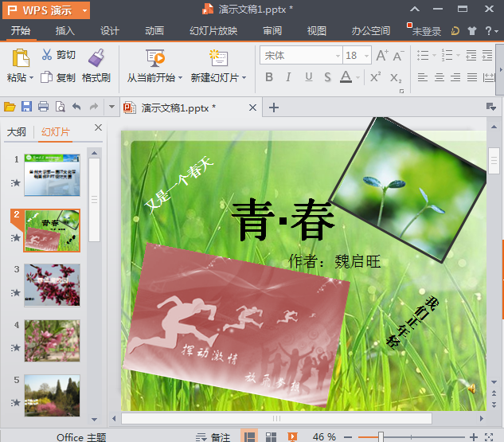Align text right
Viewport: 504px width, 442px height.
click(x=455, y=77)
